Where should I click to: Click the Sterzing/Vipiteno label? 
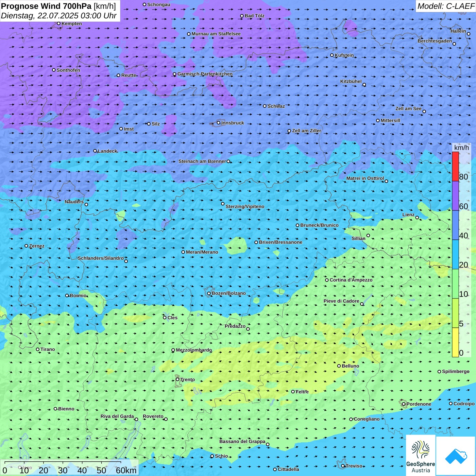click(245, 206)
